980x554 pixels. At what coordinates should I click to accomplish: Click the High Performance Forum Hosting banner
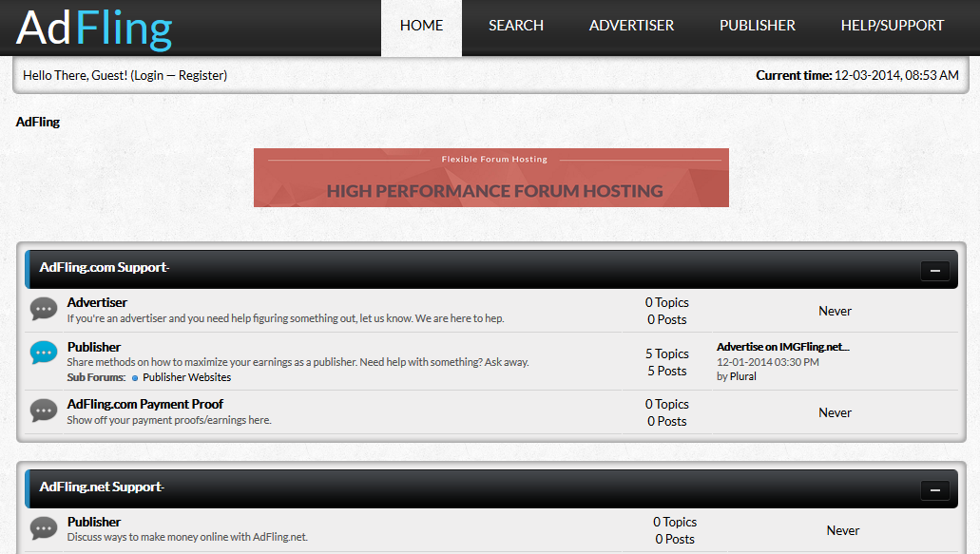(491, 178)
